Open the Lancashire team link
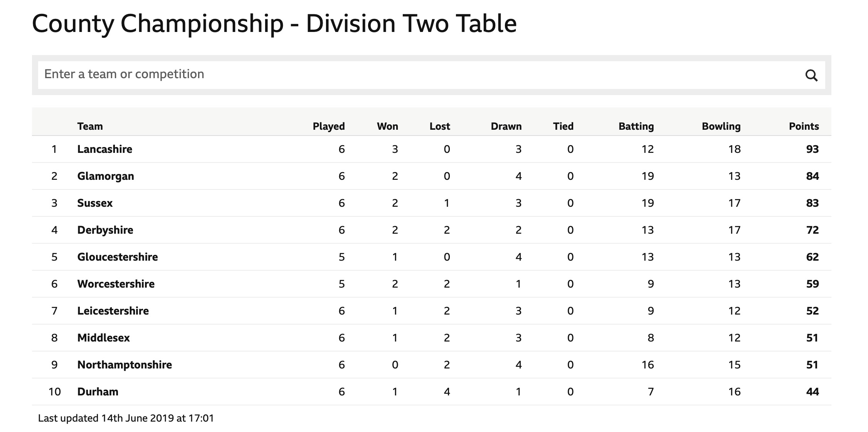Image resolution: width=868 pixels, height=432 pixels. pyautogui.click(x=104, y=149)
